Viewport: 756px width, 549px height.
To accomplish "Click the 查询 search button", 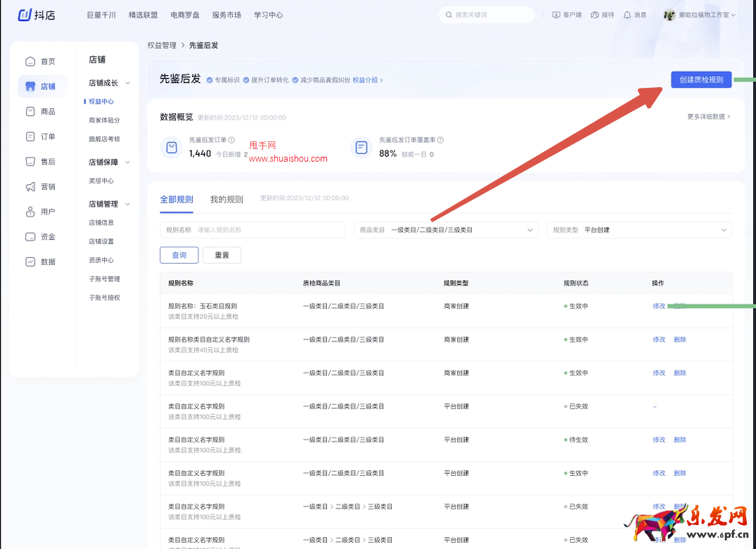I will pos(179,255).
